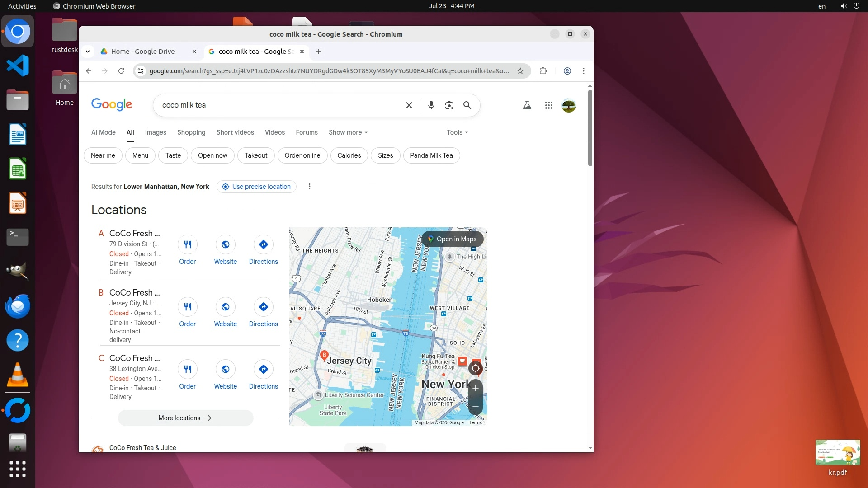Switch to Home - Google Drive tab
Viewport: 868px width, 488px height.
click(x=143, y=52)
